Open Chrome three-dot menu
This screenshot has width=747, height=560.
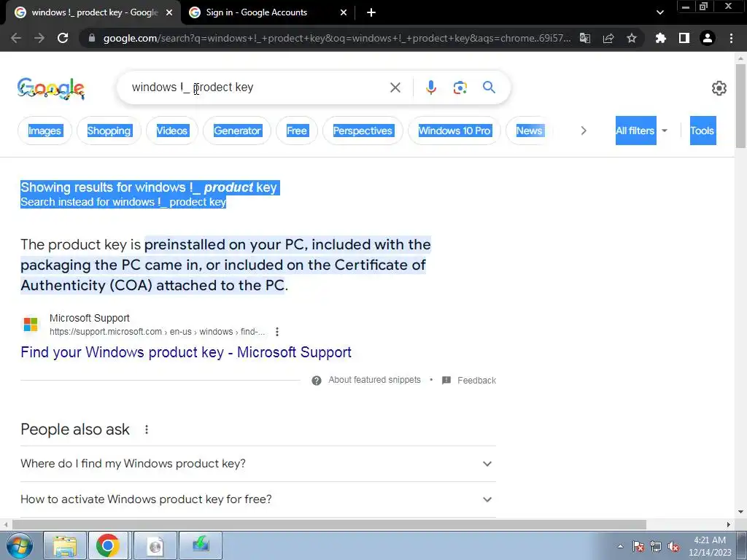point(731,38)
